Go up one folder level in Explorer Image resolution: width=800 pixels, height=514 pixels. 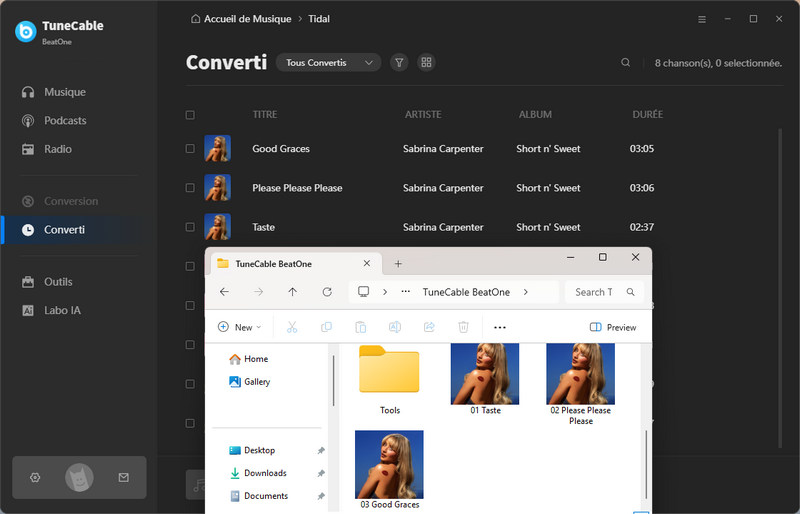(292, 292)
